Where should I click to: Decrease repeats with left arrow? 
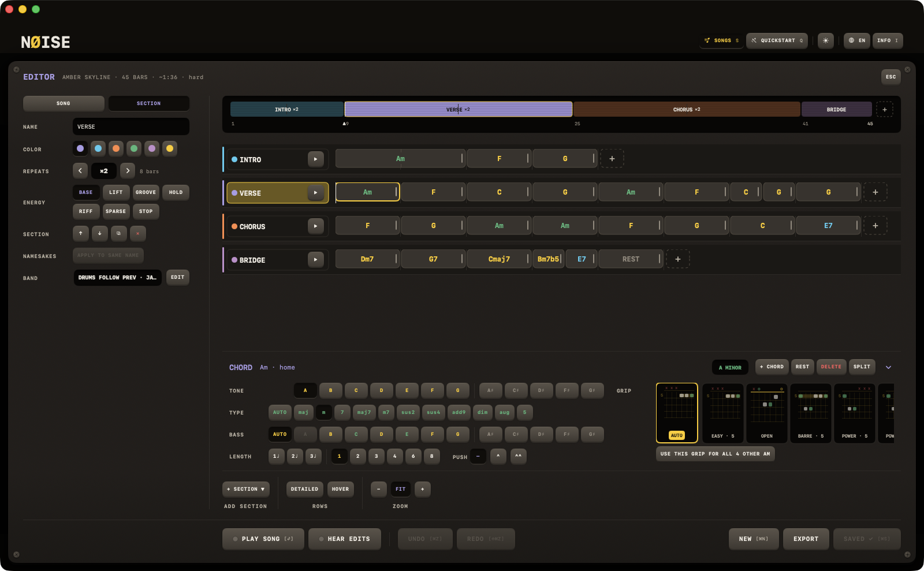[x=80, y=171]
